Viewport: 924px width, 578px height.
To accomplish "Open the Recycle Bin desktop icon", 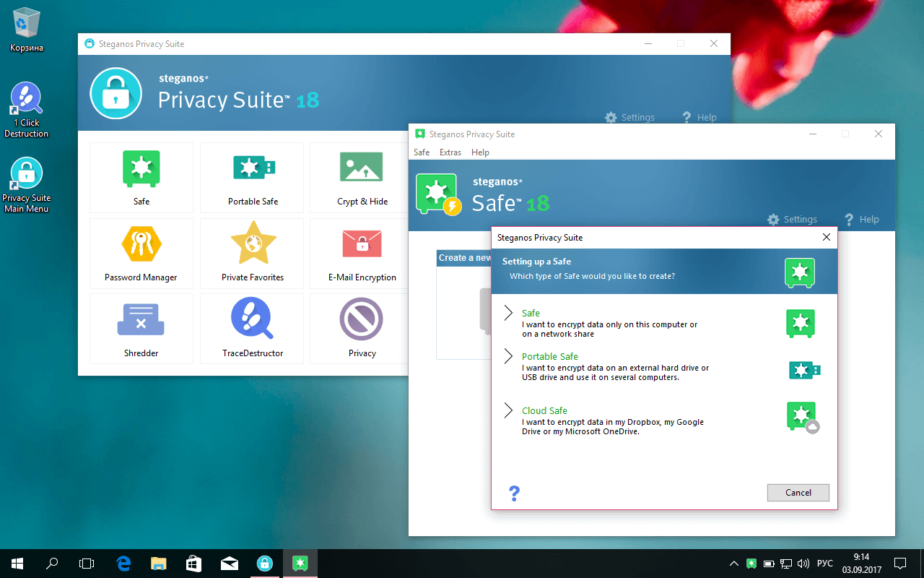I will pos(27,30).
